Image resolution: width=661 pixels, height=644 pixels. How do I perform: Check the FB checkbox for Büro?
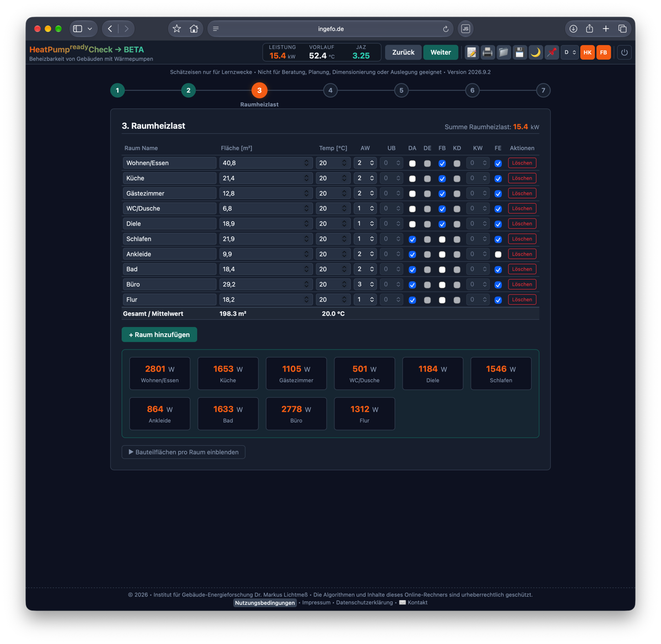coord(442,285)
